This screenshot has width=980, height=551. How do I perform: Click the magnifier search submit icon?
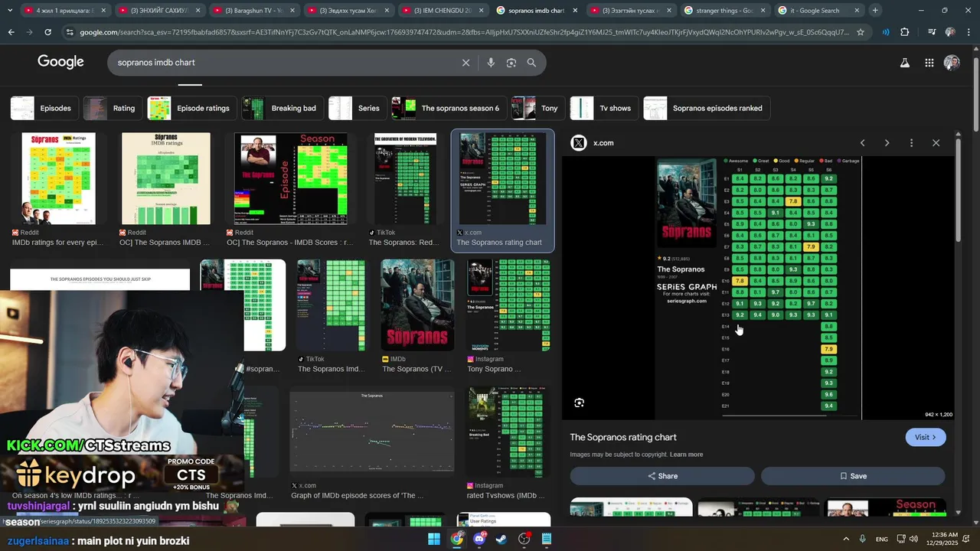coord(531,63)
